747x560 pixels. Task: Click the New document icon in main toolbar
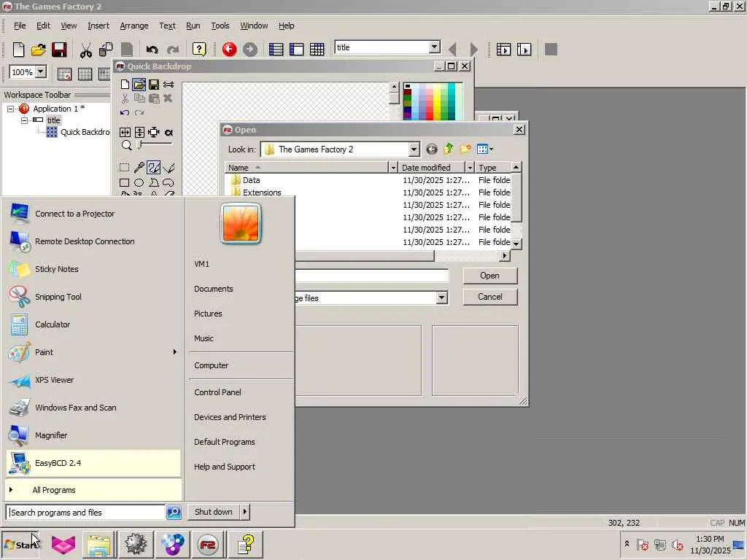coord(18,49)
